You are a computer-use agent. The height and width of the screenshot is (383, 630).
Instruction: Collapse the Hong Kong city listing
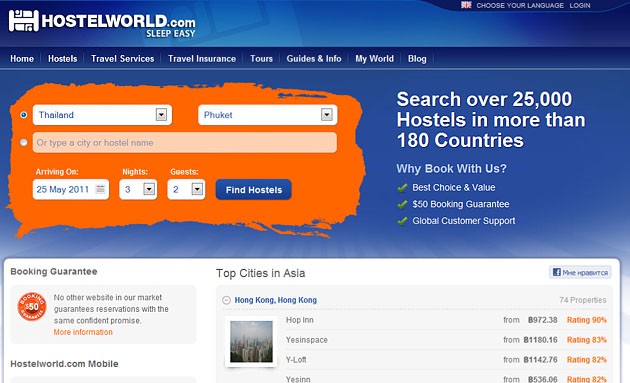click(226, 300)
